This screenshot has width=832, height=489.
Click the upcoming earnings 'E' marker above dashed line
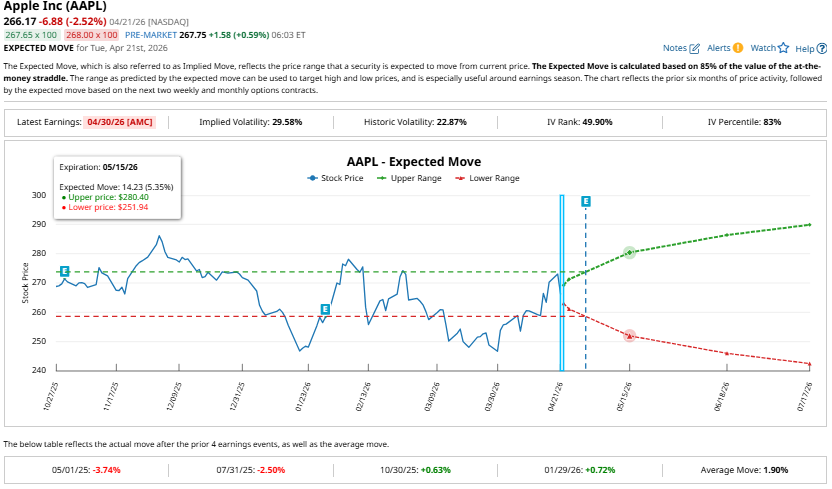click(585, 201)
